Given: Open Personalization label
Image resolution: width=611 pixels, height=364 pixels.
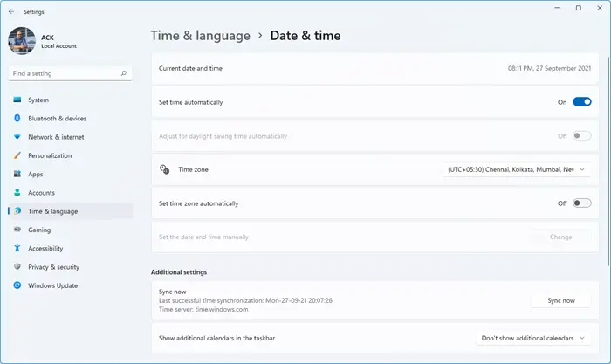Looking at the screenshot, I should [50, 155].
